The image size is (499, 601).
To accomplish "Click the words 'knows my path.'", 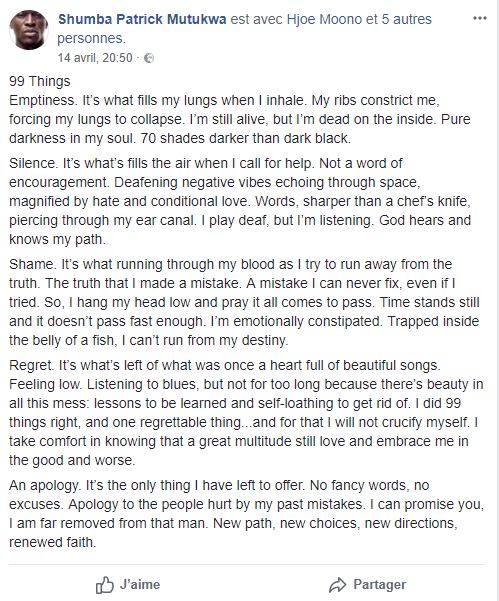I will click(57, 240).
